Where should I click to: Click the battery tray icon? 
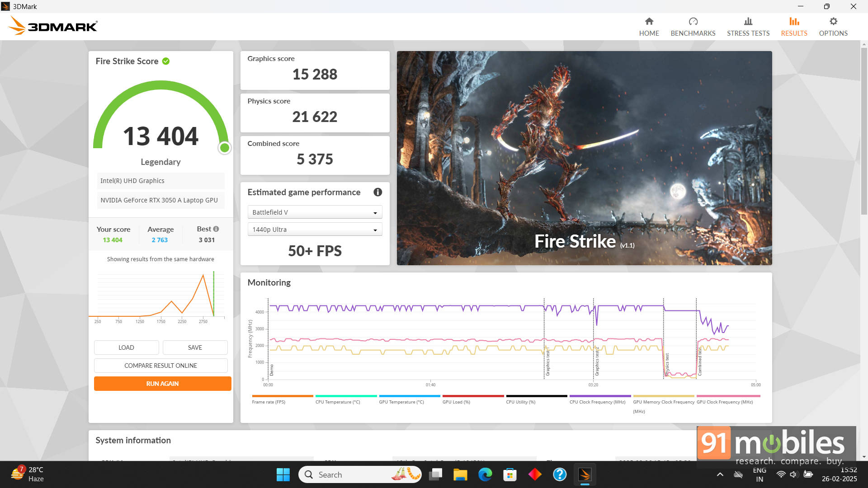click(808, 474)
